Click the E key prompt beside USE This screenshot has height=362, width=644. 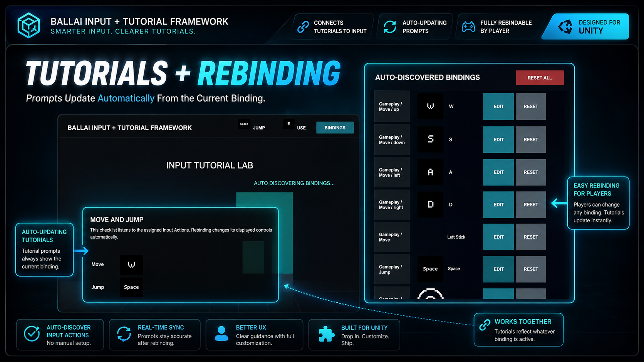pos(288,124)
